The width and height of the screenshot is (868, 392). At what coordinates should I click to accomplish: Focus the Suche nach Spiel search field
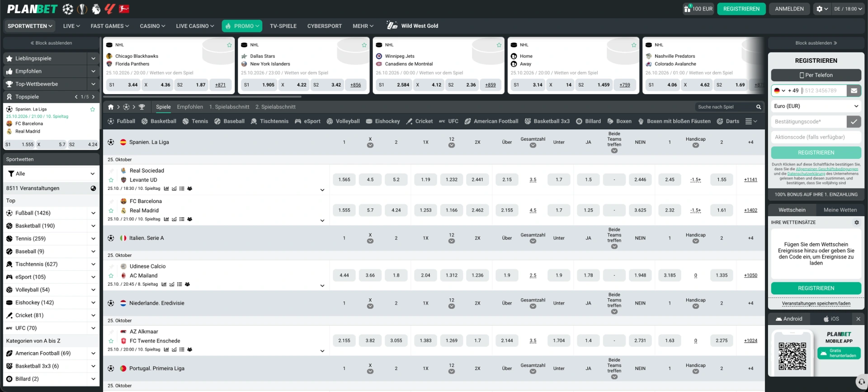point(726,107)
